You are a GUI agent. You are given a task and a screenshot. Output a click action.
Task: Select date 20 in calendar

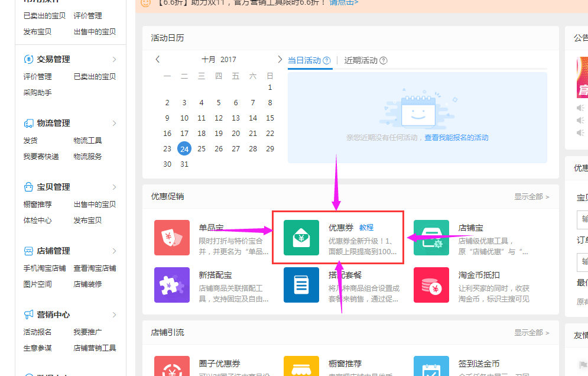point(236,133)
